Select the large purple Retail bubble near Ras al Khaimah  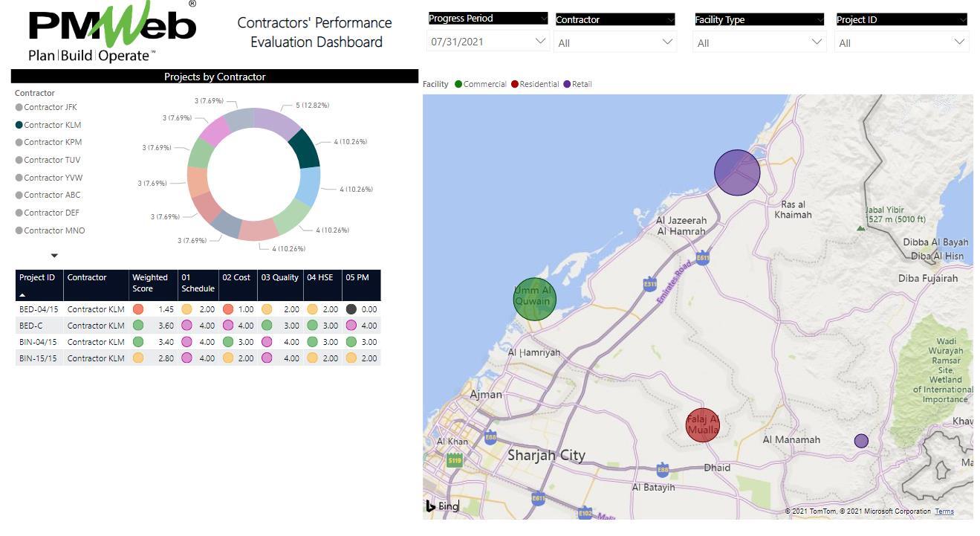[x=737, y=172]
